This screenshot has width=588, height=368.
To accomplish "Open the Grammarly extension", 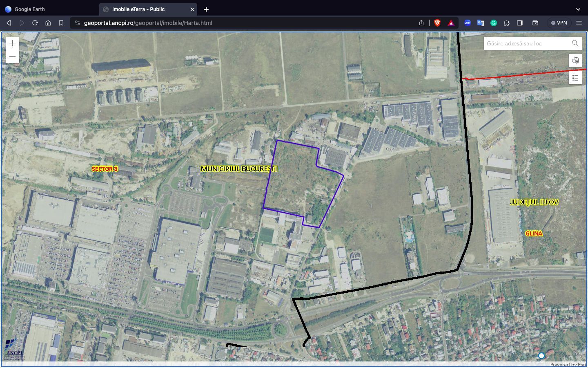I will (x=494, y=23).
